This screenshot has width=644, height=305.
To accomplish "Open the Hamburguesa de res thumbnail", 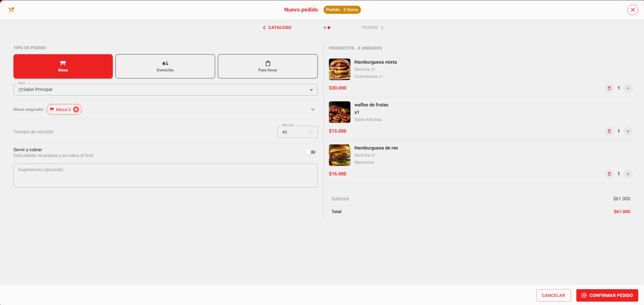I will (340, 155).
